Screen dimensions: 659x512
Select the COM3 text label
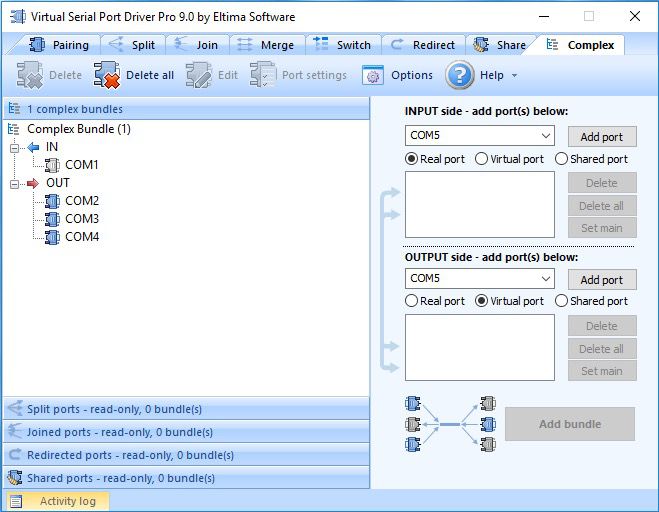tap(82, 219)
